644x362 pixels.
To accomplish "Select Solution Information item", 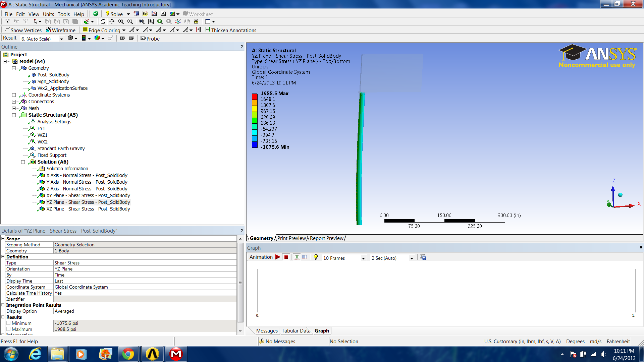I will click(67, 169).
